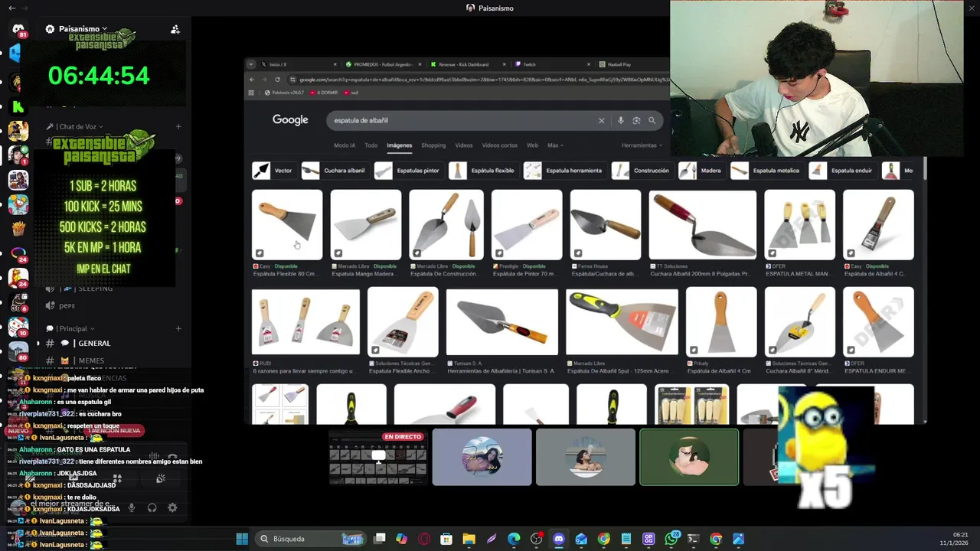Open the Herramientas tools dropdown
Screen dimensions: 980x551
(x=642, y=145)
